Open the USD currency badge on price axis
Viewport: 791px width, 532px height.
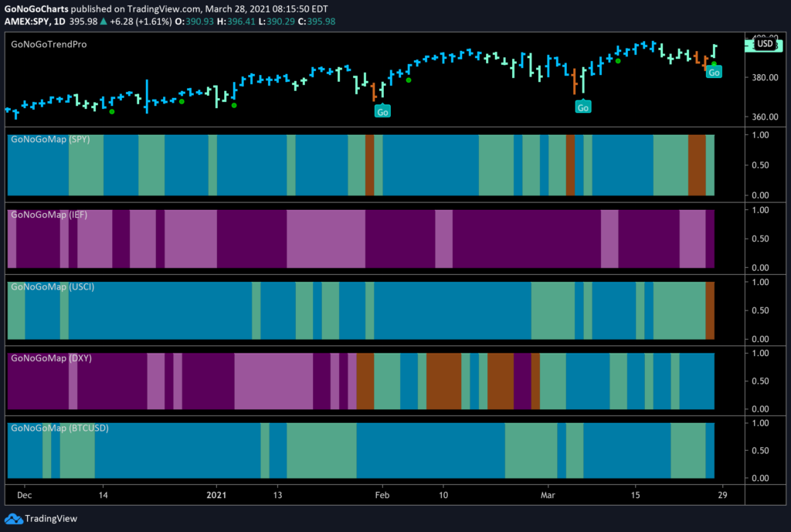pos(765,44)
